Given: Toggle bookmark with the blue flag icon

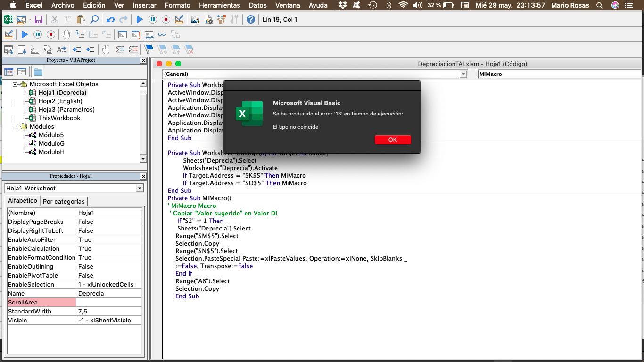Looking at the screenshot, I should (149, 49).
